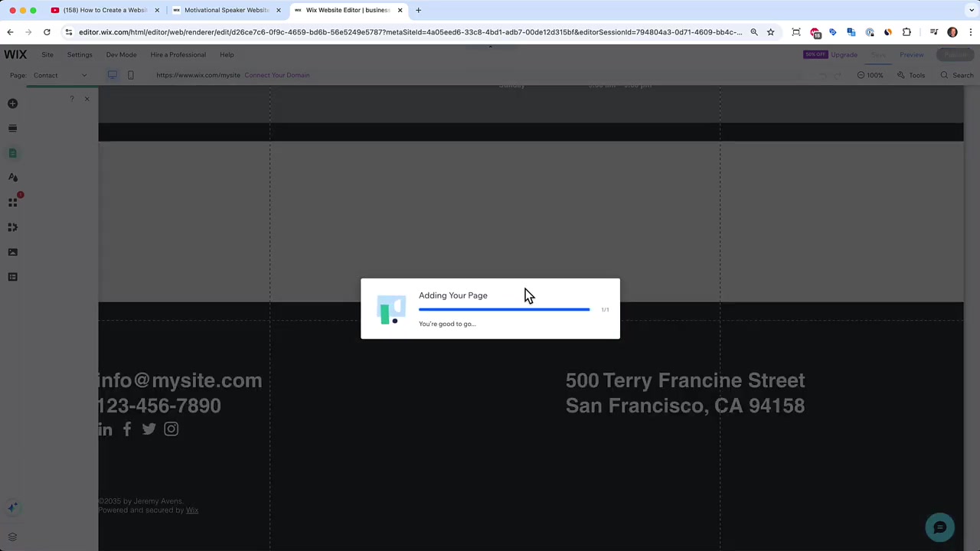The width and height of the screenshot is (980, 551).
Task: Open the Tools menu
Action: coord(911,75)
